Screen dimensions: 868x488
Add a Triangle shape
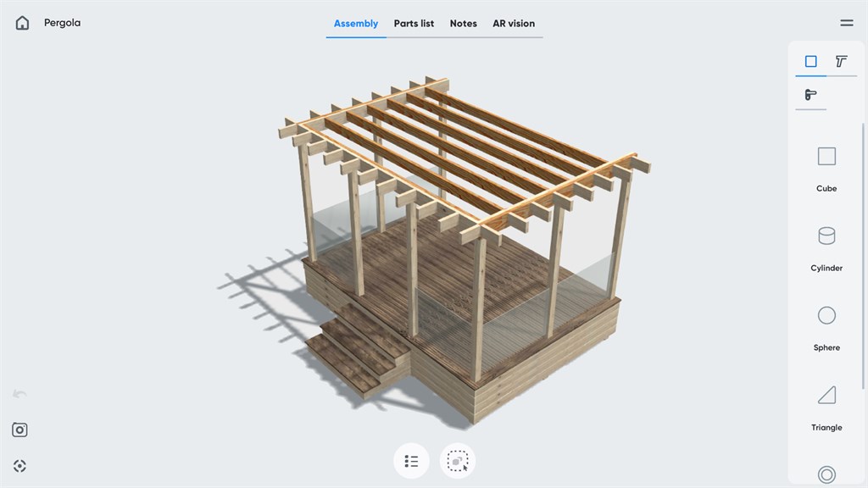coord(826,395)
